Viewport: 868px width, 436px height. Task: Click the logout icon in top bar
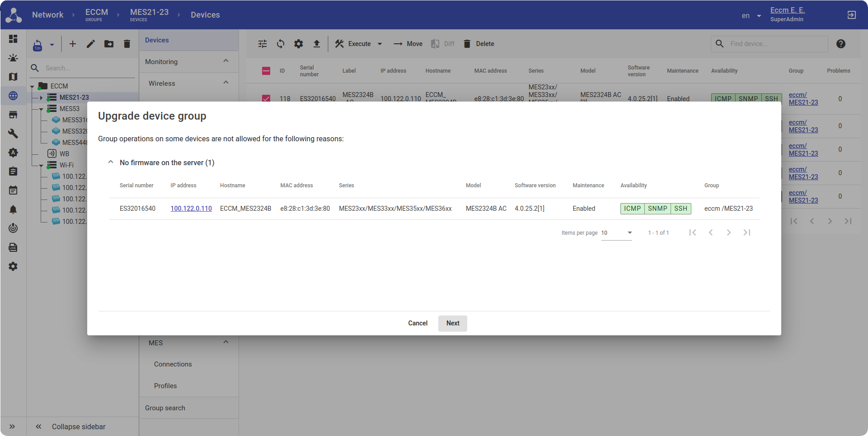(x=851, y=15)
